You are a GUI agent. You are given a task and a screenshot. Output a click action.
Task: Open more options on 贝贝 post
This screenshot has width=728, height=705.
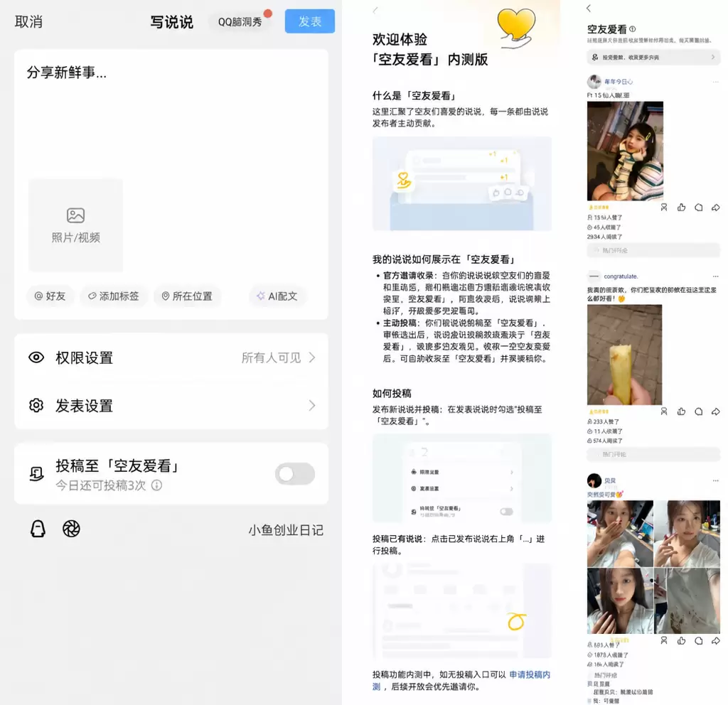(715, 481)
